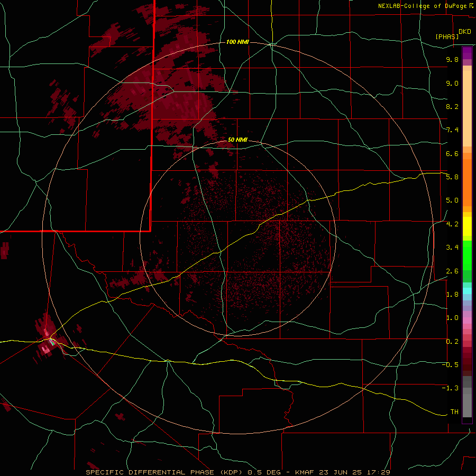Select the 9.0 scale value
476x476 pixels.
[452, 83]
